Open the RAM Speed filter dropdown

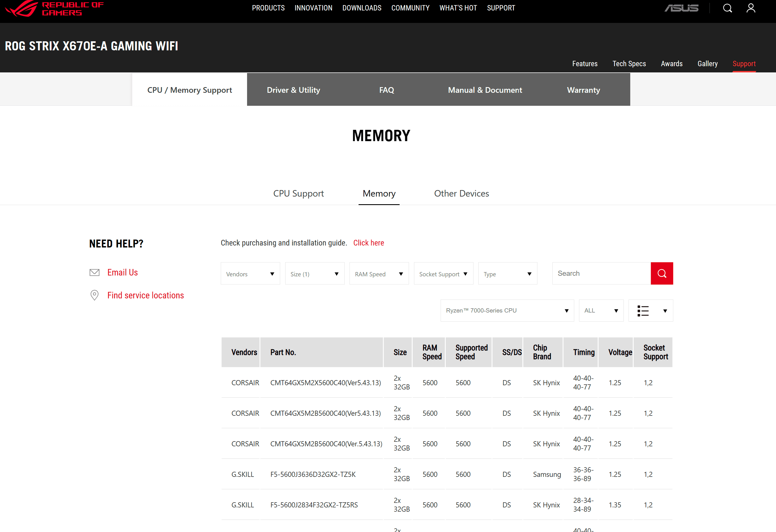click(379, 274)
